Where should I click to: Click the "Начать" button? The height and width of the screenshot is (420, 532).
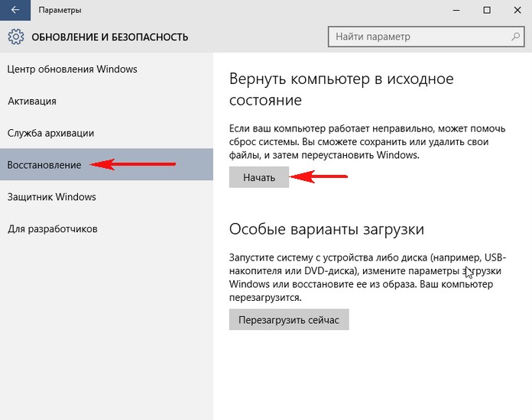pos(259,177)
